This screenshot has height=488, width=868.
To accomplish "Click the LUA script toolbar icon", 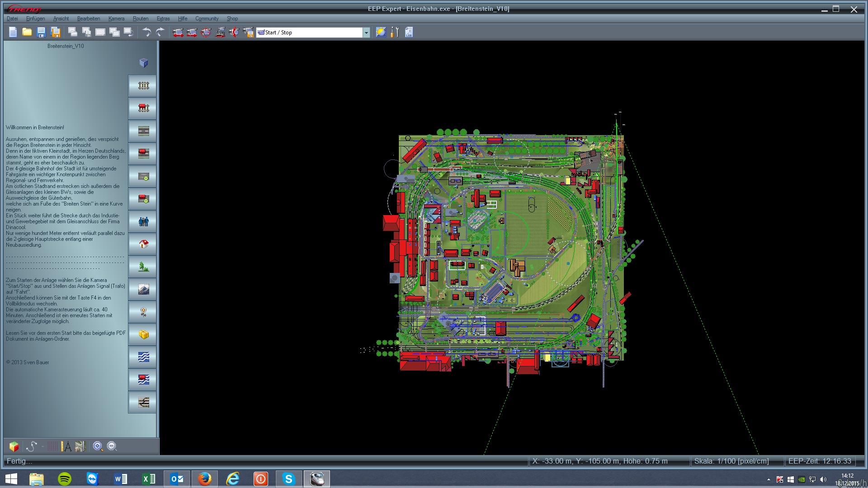I will [409, 32].
